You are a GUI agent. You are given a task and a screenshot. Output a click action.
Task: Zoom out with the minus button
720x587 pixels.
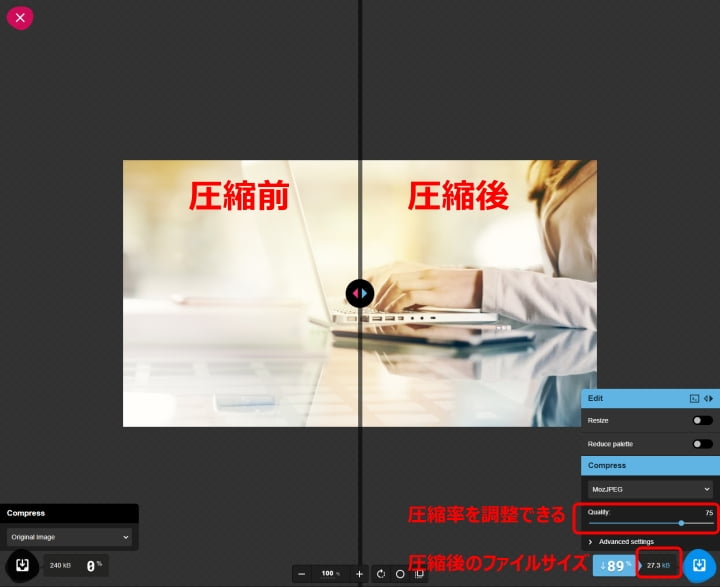coord(302,574)
